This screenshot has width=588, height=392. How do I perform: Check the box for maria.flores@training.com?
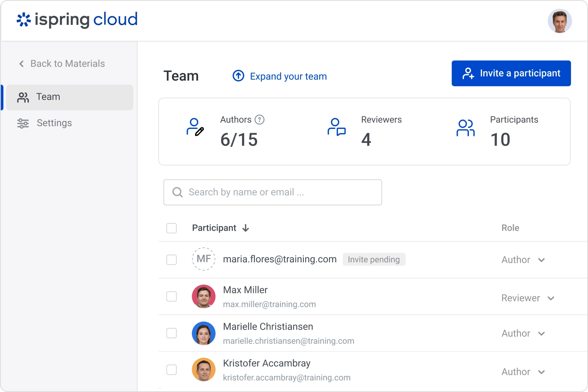[171, 260]
